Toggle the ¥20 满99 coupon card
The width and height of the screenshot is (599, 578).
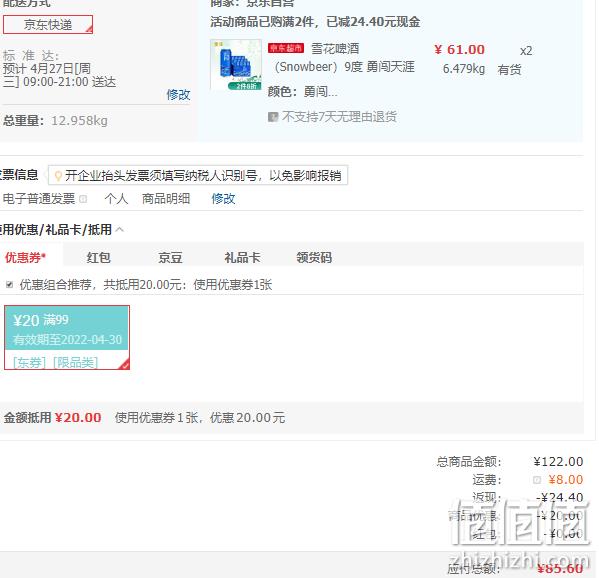(67, 338)
